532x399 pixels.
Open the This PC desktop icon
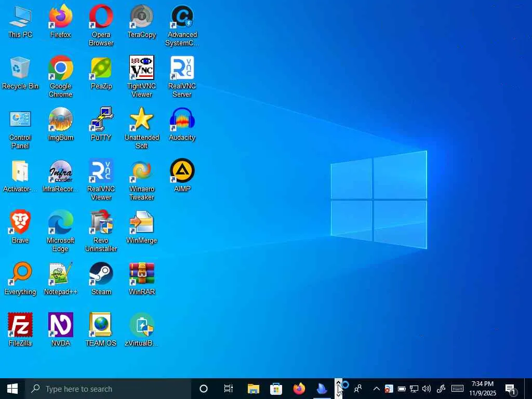click(20, 22)
